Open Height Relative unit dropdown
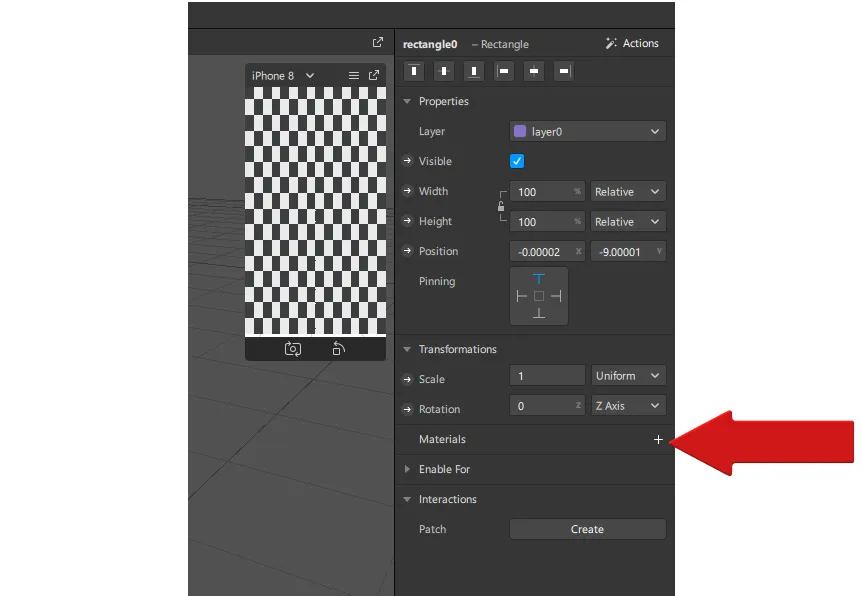 click(x=628, y=222)
